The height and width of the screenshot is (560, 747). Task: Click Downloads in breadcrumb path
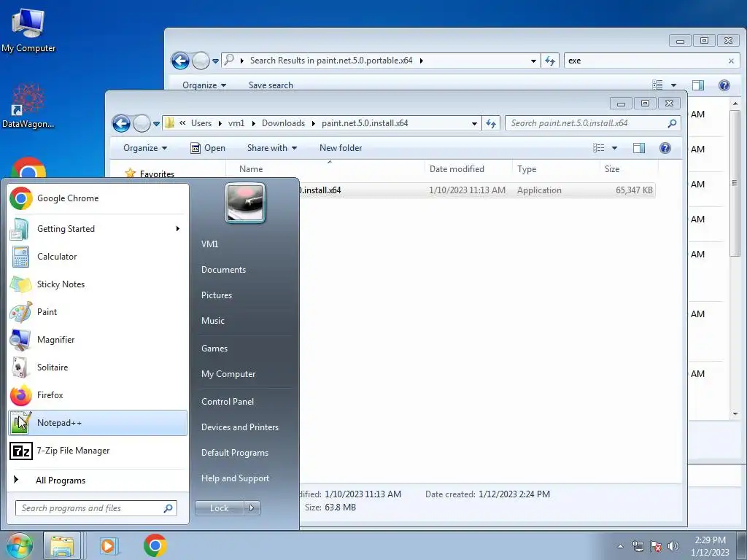click(283, 123)
